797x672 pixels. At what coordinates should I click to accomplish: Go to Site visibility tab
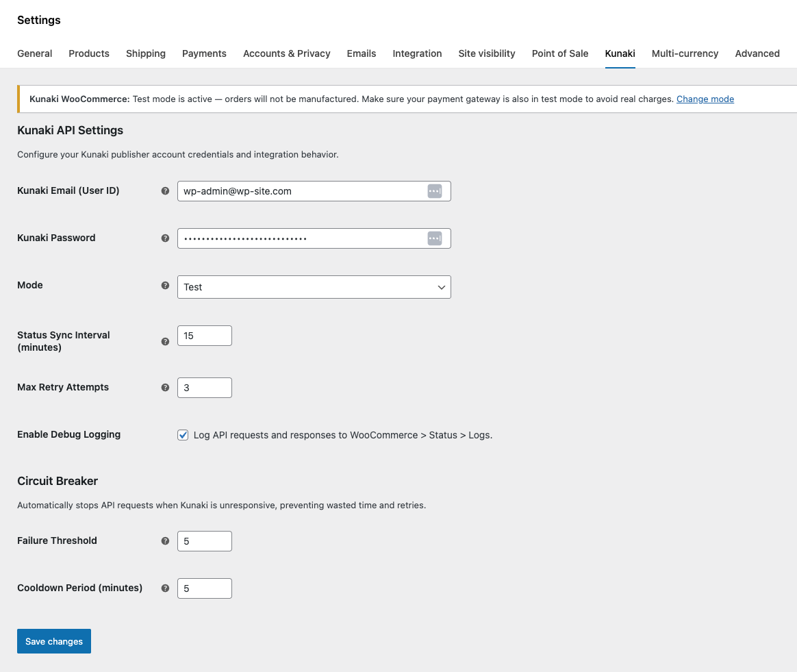(487, 53)
